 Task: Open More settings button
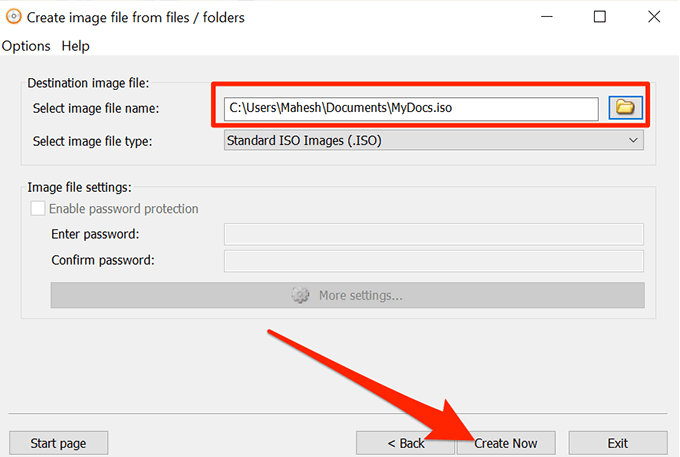click(347, 295)
